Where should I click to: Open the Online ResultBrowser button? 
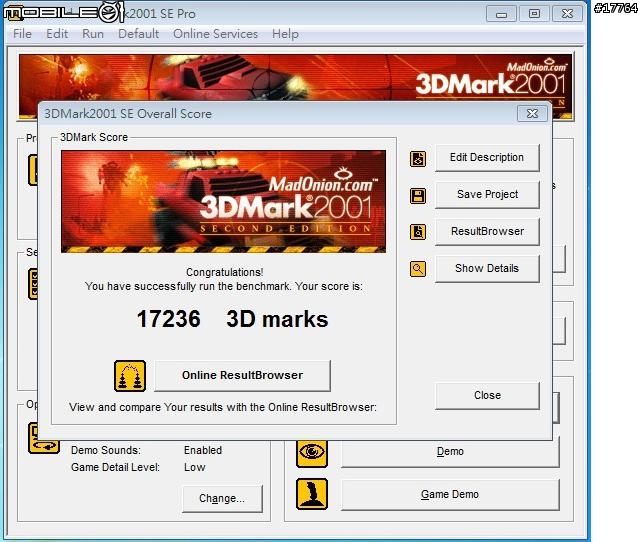[242, 375]
